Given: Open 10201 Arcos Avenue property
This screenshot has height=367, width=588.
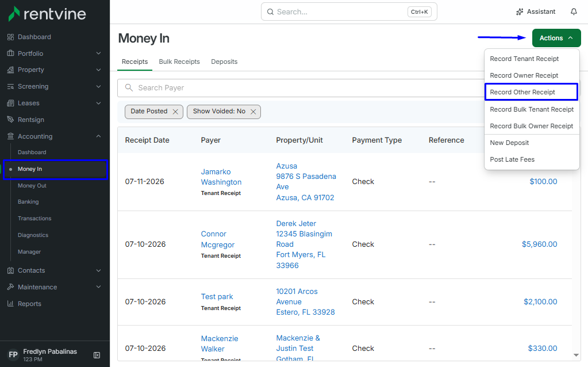Looking at the screenshot, I should coord(305,301).
